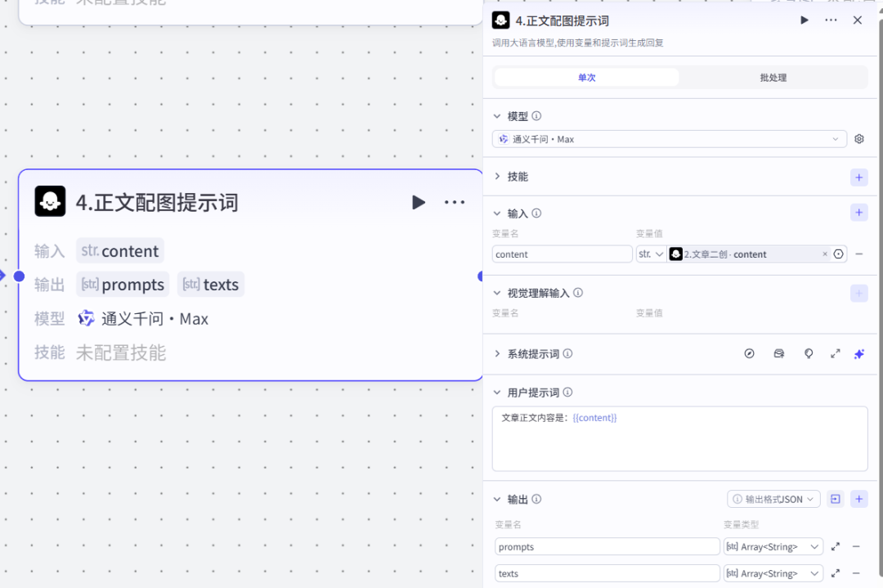883x588 pixels.
Task: Remove the 2.文章二创·content variable reference chip
Action: pos(824,254)
